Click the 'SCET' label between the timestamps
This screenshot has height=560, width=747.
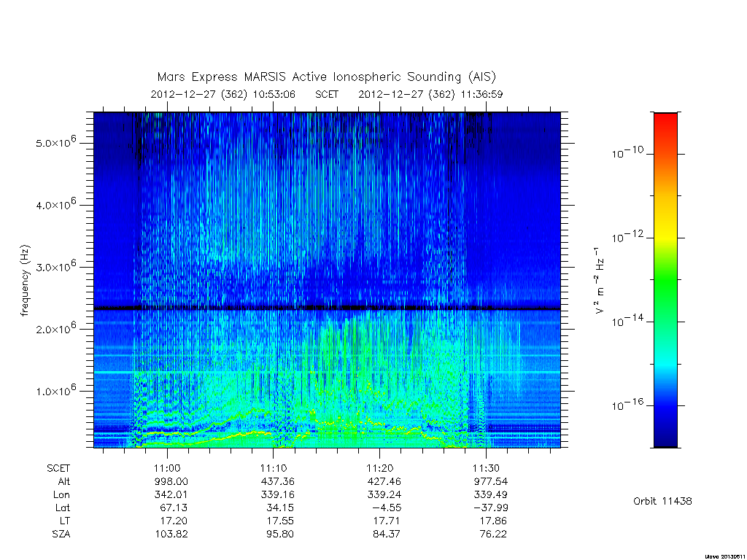pyautogui.click(x=327, y=94)
